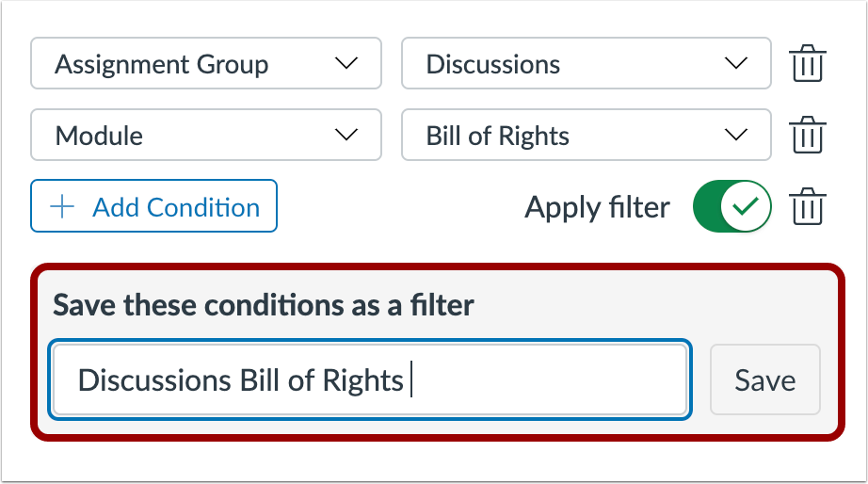Click the Apply filter label text
This screenshot has width=868, height=484.
597,207
